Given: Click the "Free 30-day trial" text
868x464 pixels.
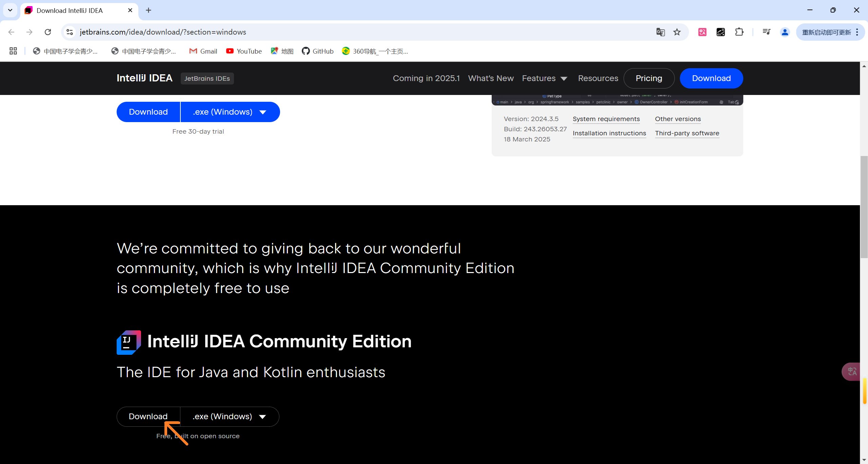Looking at the screenshot, I should 198,132.
